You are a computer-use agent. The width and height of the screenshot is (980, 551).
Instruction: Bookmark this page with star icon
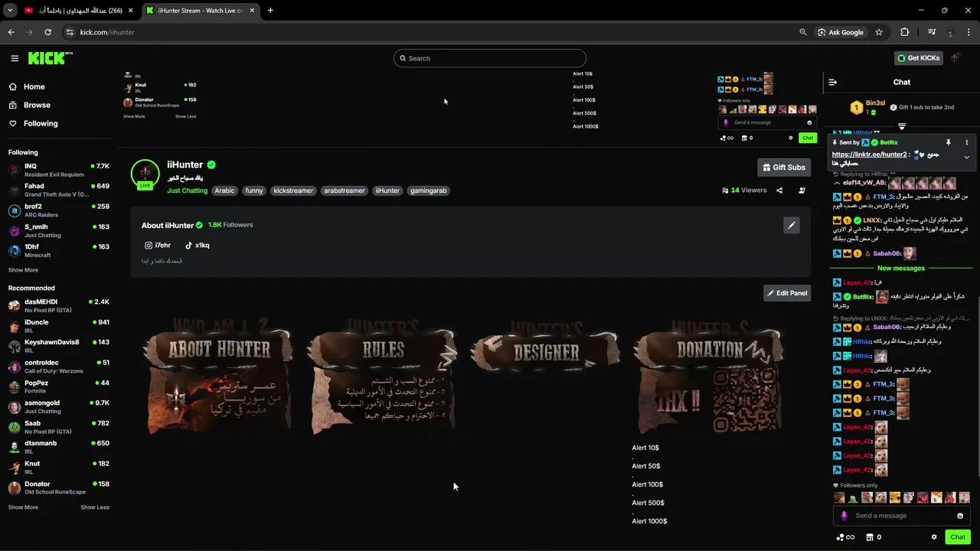pos(879,32)
